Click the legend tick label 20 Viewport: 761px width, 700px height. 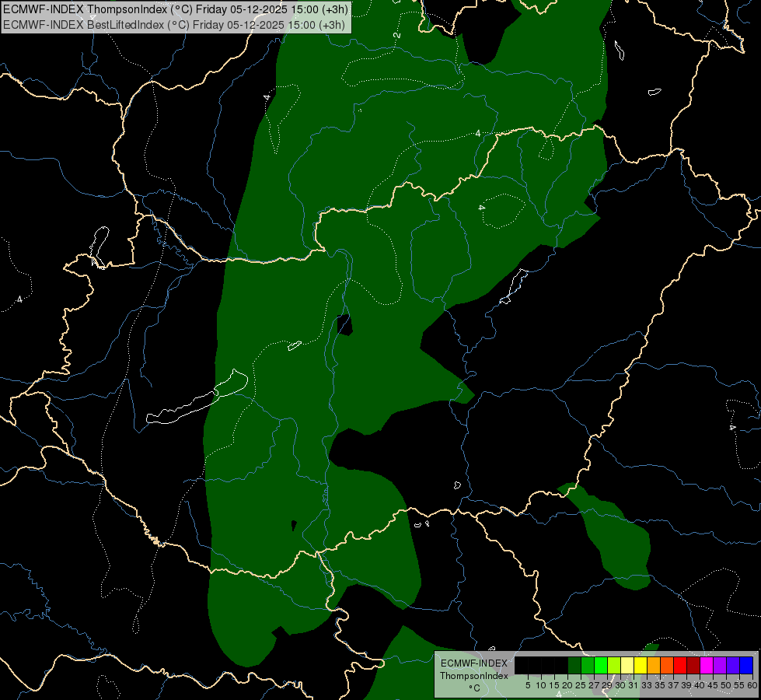pyautogui.click(x=567, y=685)
